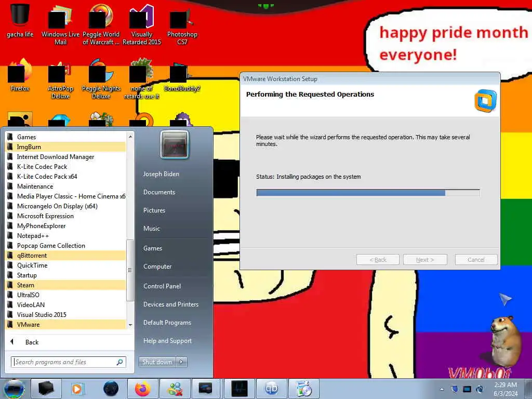
Task: Open Default Programs from Start menu
Action: click(x=167, y=323)
